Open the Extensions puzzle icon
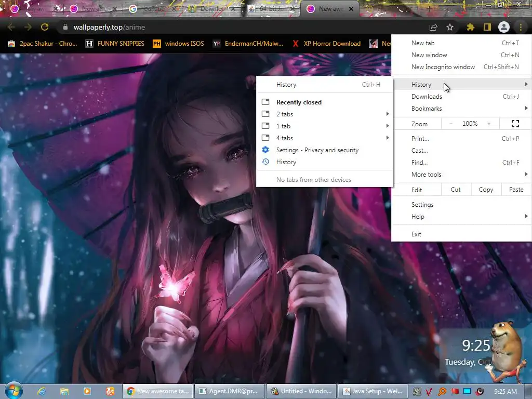Screen dimensions: 532x399 (470, 27)
